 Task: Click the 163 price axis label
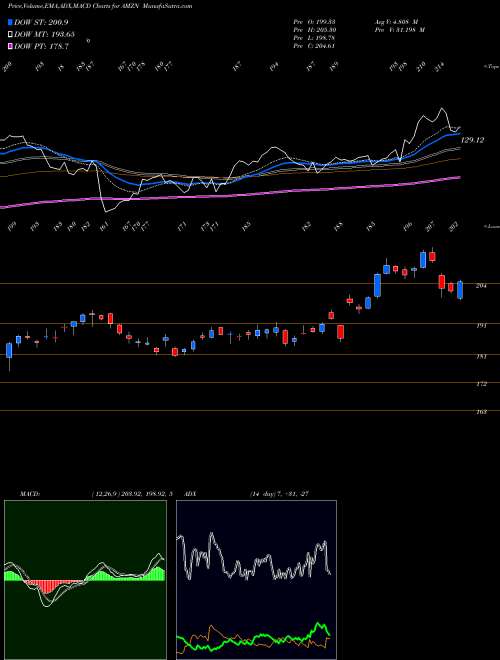click(x=481, y=412)
